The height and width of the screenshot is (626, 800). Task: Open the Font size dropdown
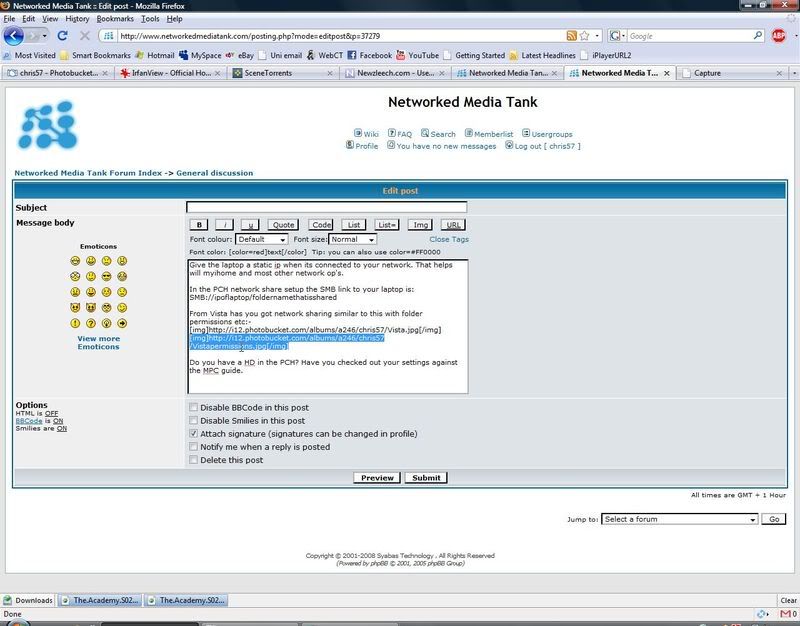(353, 239)
